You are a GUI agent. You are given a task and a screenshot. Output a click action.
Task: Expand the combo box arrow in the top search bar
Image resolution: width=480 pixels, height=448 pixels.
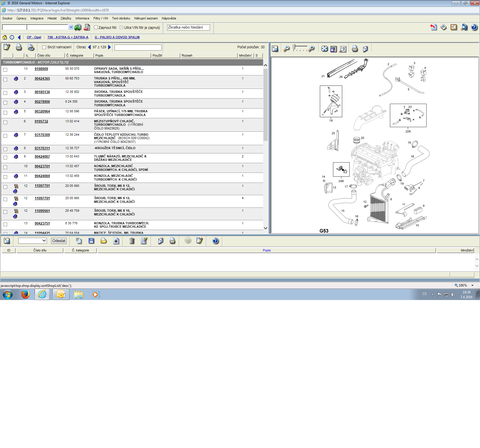[71, 27]
